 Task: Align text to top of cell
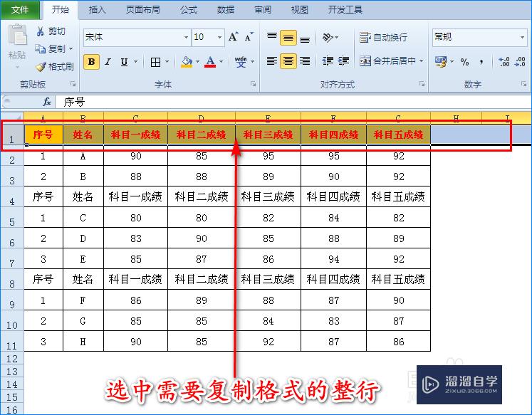272,36
